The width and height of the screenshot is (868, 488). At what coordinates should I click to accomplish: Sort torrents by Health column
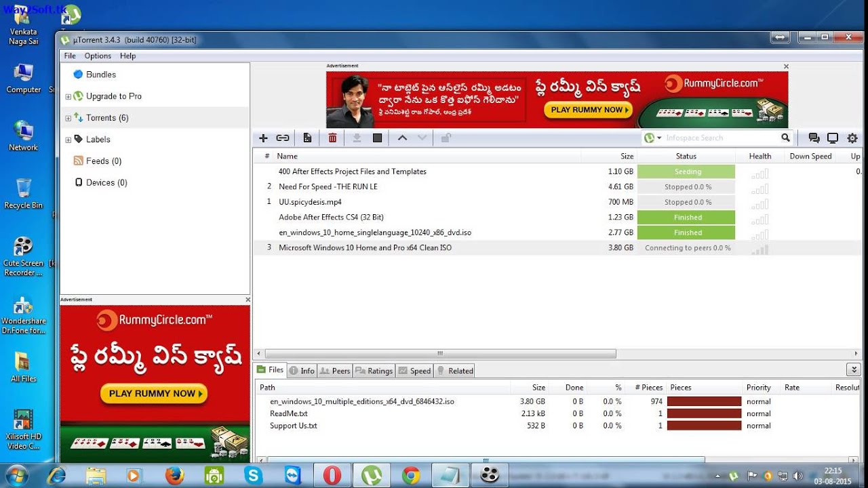point(760,156)
